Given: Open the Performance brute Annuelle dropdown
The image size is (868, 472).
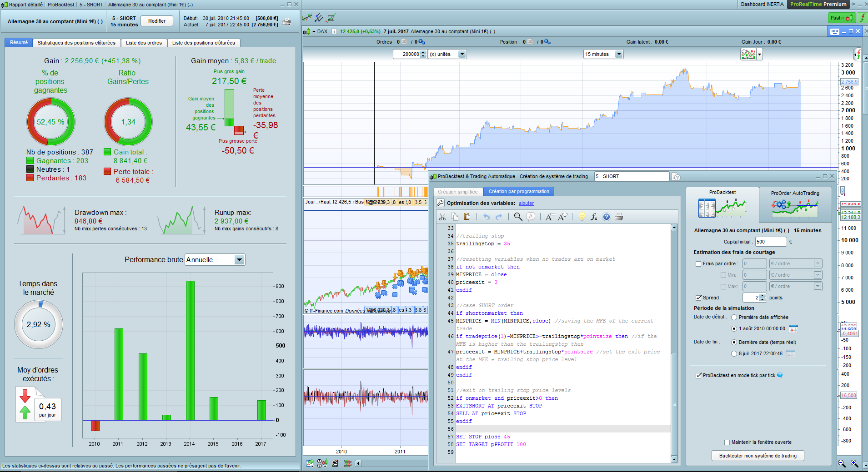Looking at the screenshot, I should coord(239,260).
